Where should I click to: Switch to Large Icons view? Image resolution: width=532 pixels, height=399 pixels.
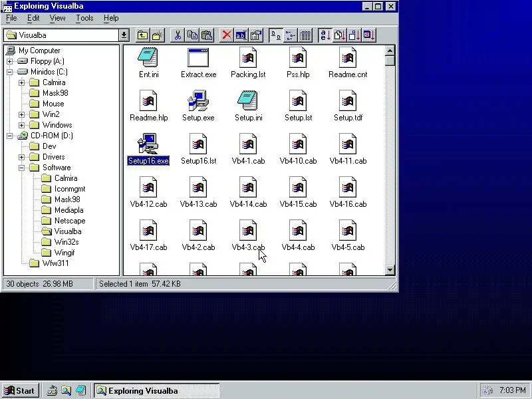click(276, 35)
